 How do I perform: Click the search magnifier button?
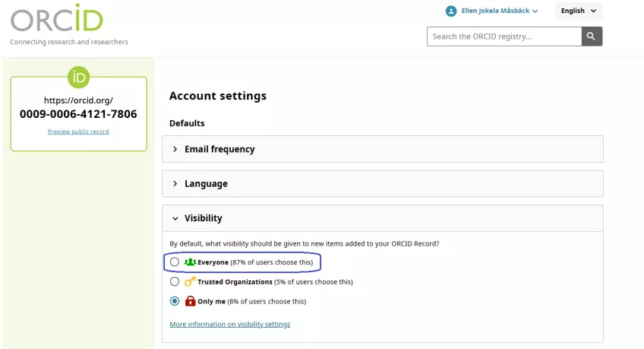[x=592, y=36]
